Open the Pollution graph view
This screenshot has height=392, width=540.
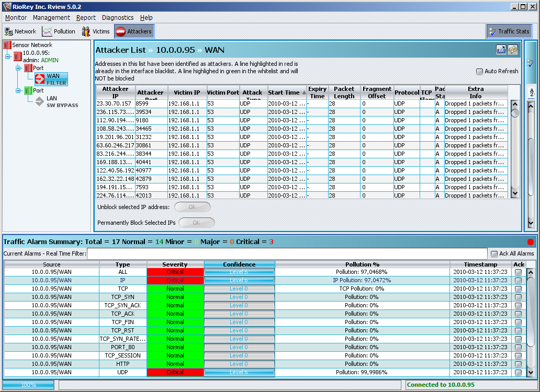coord(59,31)
